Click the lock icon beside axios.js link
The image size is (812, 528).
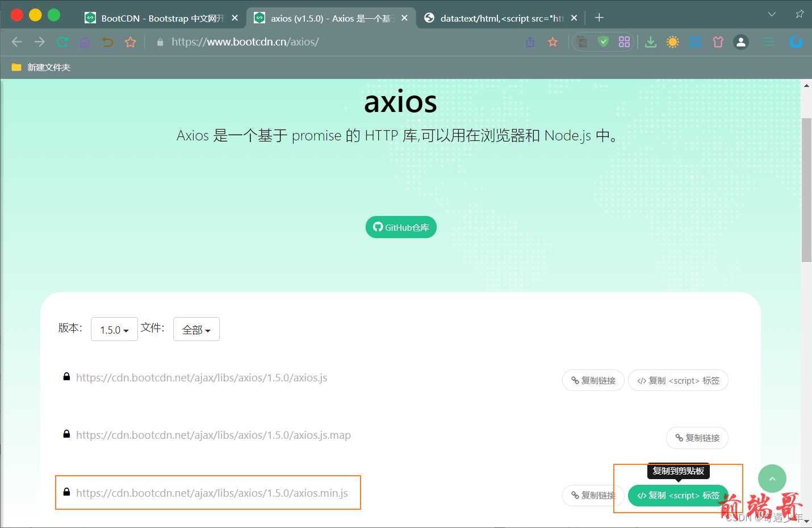pyautogui.click(x=66, y=377)
